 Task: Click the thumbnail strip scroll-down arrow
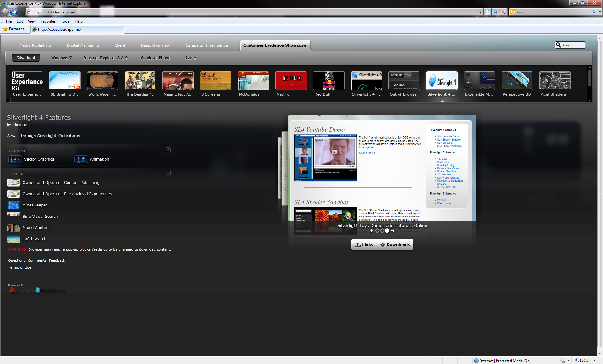589,100
